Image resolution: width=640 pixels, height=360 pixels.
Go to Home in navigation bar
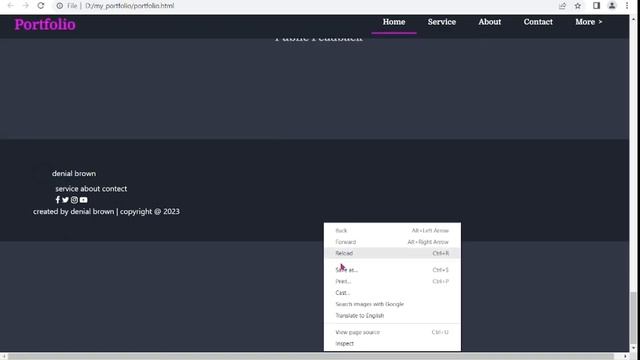pyautogui.click(x=394, y=22)
